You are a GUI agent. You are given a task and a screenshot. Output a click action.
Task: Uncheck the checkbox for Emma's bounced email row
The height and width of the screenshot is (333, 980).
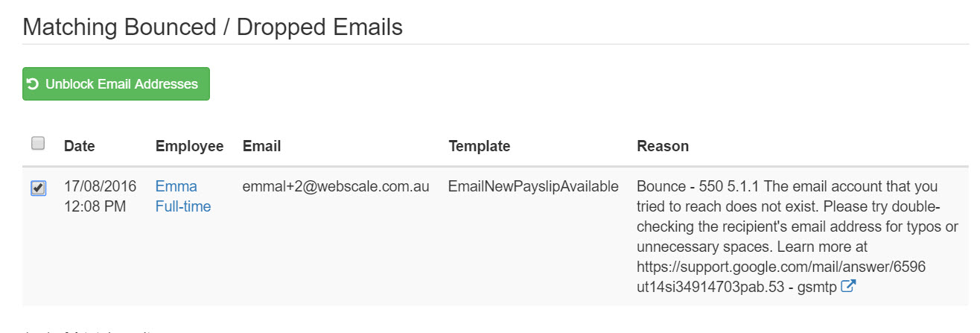pos(38,188)
